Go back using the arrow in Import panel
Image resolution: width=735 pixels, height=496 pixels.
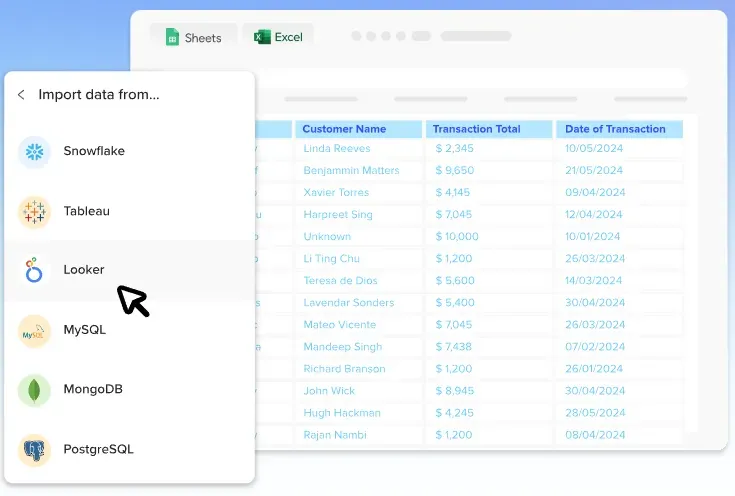(21, 95)
